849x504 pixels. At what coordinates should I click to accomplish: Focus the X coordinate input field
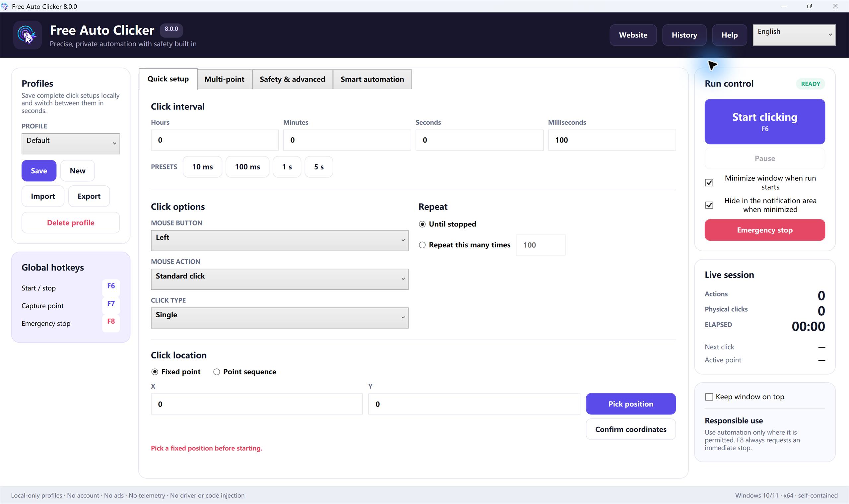click(257, 404)
